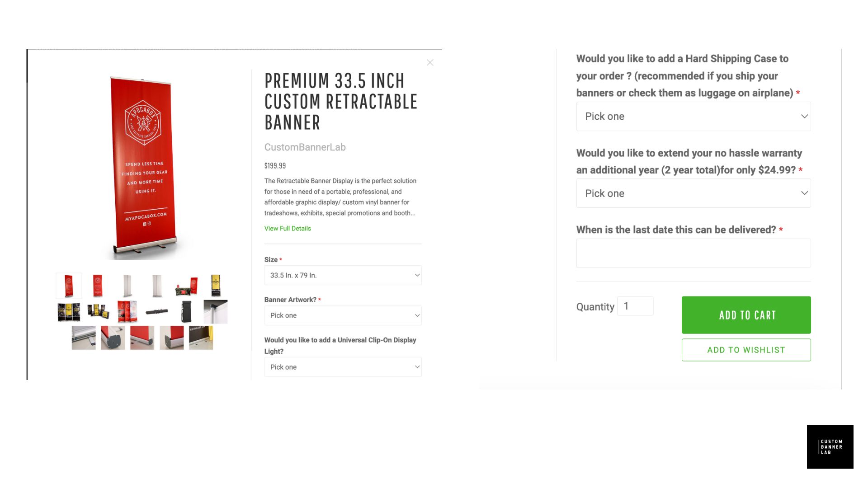Select the yellow and black banner thumbnail
Image resolution: width=868 pixels, height=488 pixels.
pyautogui.click(x=216, y=286)
